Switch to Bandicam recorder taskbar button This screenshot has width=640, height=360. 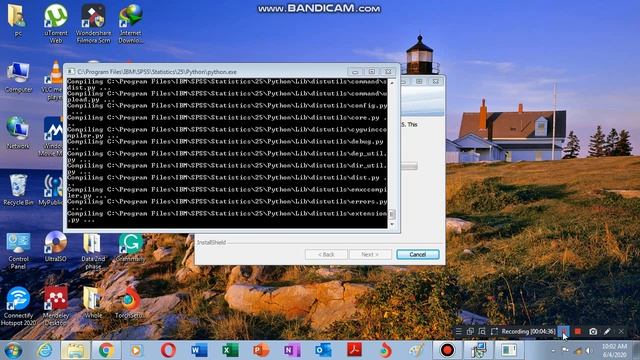(x=447, y=350)
